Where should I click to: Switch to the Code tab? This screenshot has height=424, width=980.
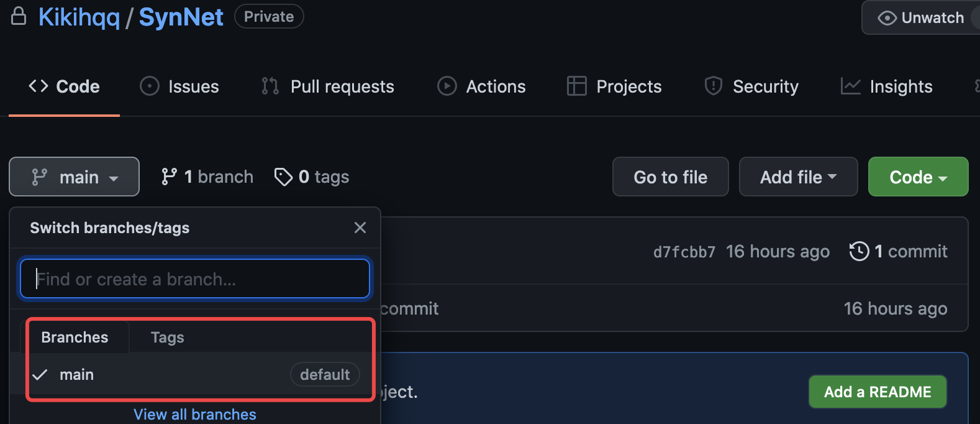(x=64, y=86)
